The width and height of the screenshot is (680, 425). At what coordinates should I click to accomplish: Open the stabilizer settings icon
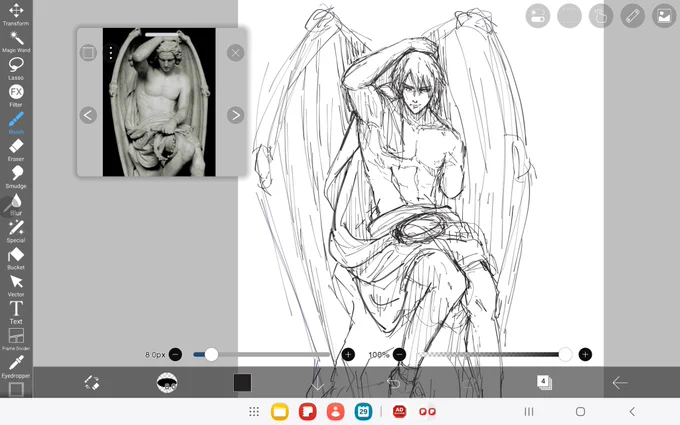pos(538,16)
